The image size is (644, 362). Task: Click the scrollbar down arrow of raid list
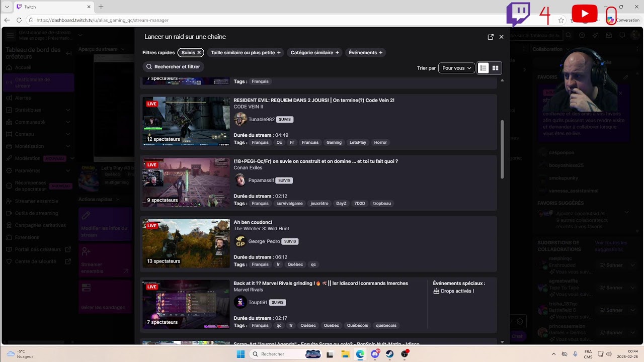point(502,342)
